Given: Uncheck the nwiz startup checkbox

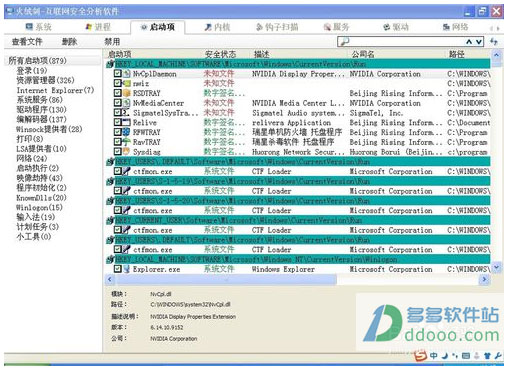Looking at the screenshot, I should click(x=118, y=83).
